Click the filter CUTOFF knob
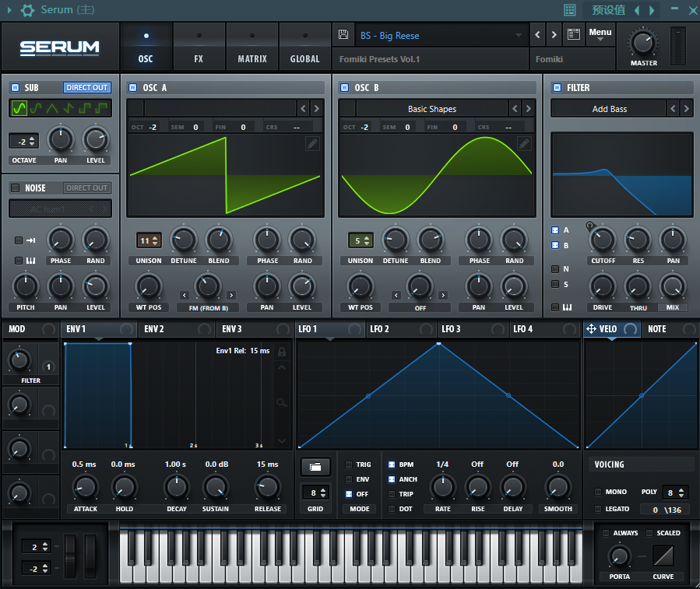The height and width of the screenshot is (589, 700). point(603,240)
